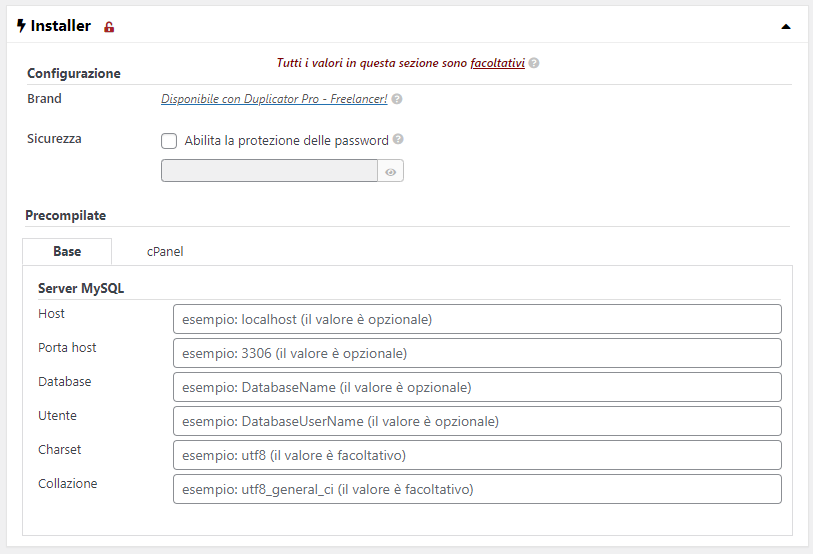The height and width of the screenshot is (554, 813).
Task: Click the red lock icon beside Installer
Action: [109, 27]
